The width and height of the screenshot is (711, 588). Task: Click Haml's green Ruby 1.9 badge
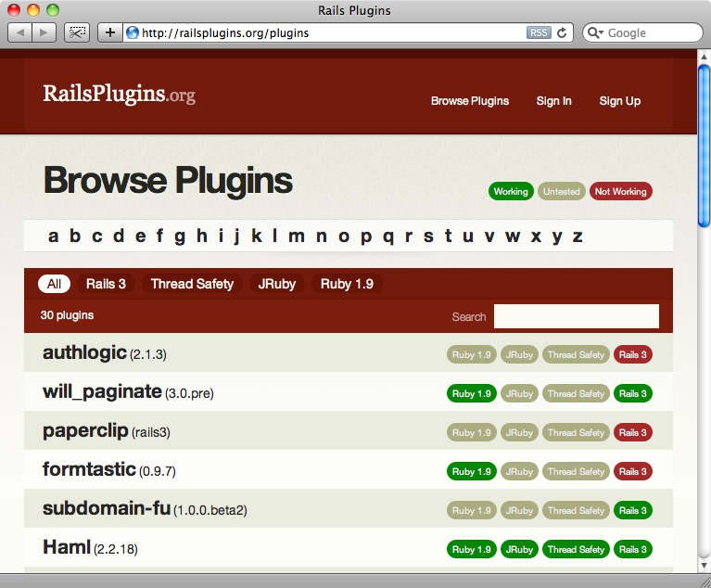coord(472,550)
